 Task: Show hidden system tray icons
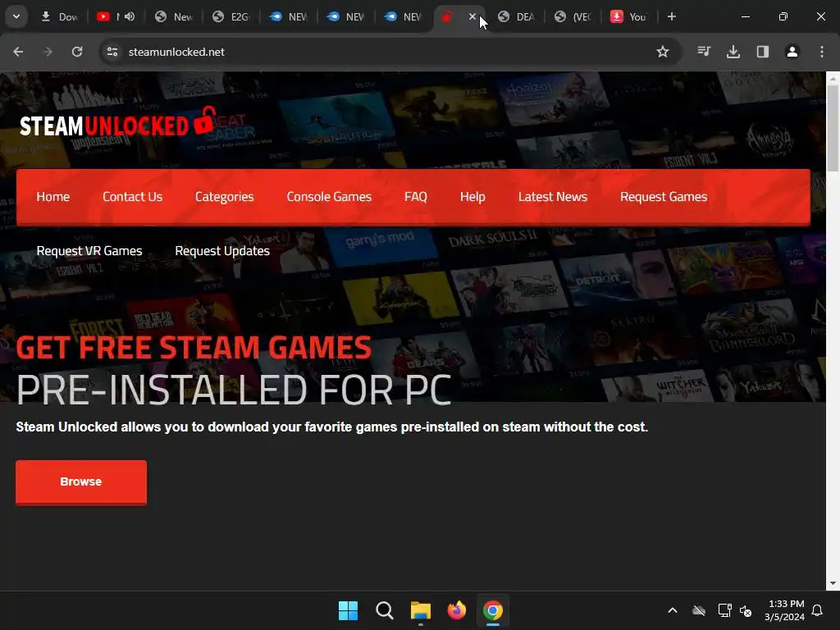tap(673, 610)
